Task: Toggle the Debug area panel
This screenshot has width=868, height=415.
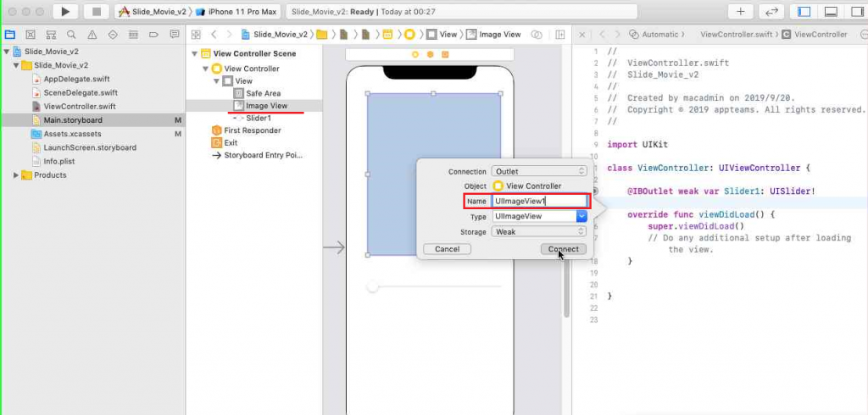Action: [x=831, y=12]
